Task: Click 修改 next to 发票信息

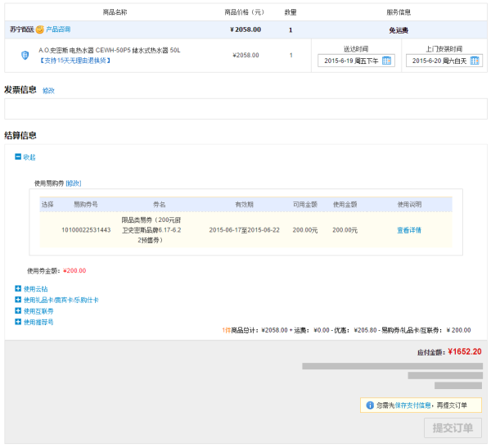Action: coord(48,91)
